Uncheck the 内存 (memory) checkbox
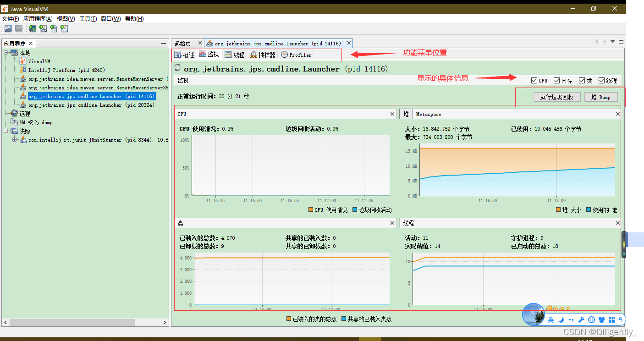This screenshot has width=644, height=341. tap(556, 81)
